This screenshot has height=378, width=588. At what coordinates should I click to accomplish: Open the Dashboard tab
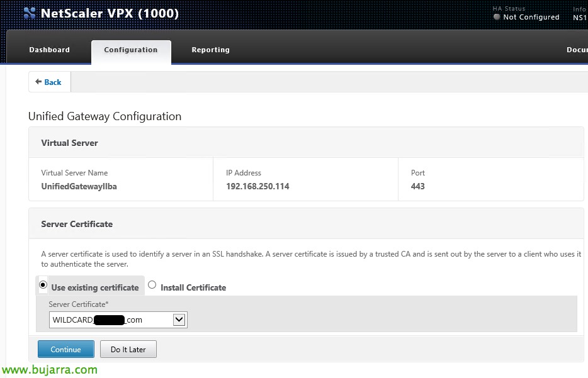[50, 50]
